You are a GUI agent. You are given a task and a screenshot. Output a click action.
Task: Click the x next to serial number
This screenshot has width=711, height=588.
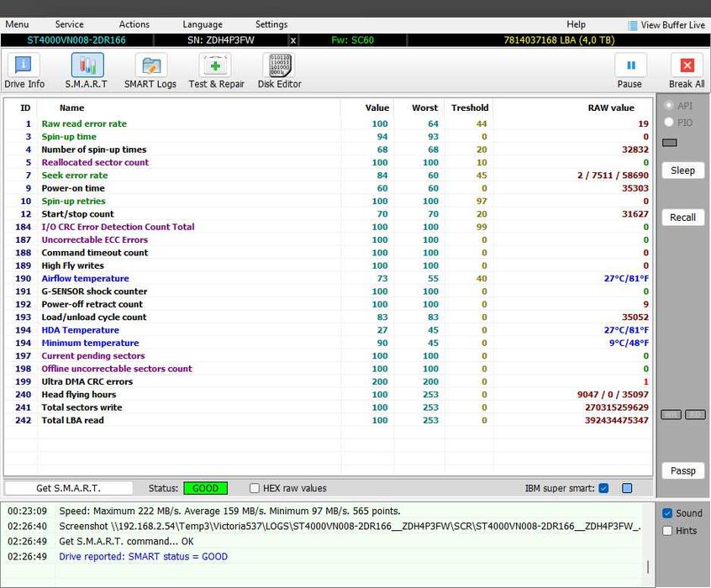click(292, 40)
